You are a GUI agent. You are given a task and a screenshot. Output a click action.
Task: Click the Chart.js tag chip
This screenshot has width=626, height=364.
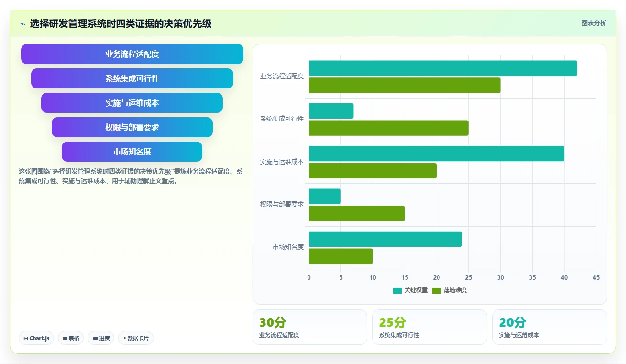point(37,338)
